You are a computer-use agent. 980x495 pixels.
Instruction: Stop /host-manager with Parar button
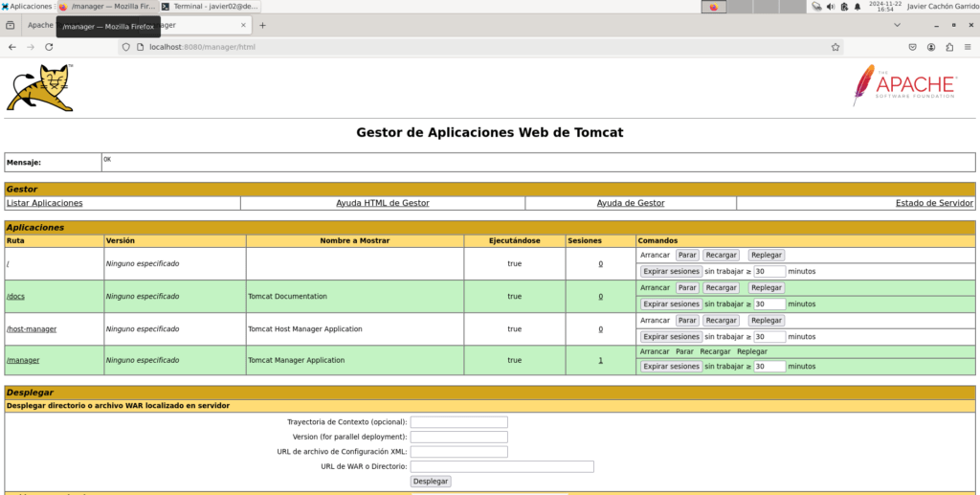pos(687,320)
